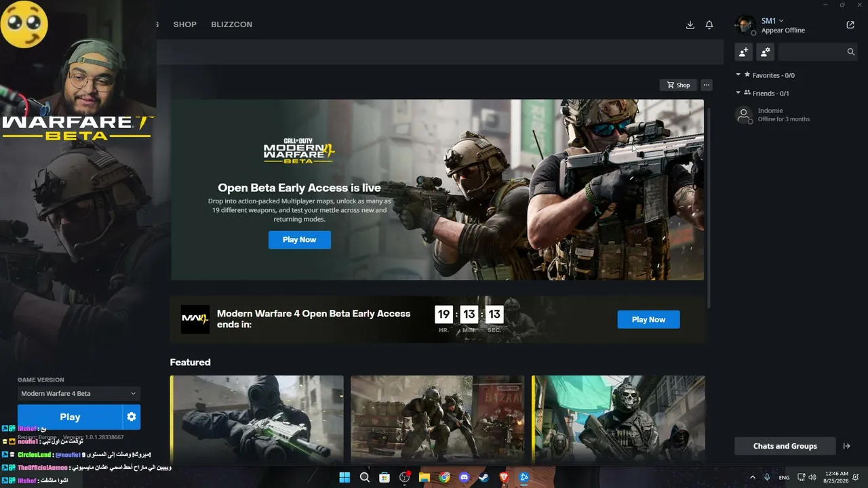
Task: Click Play Now on the hero banner
Action: tap(300, 239)
